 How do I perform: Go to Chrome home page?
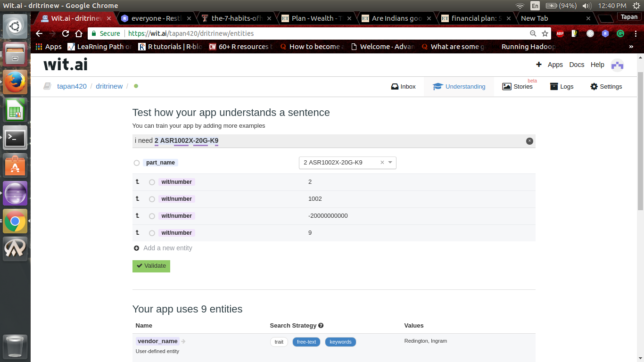tap(79, 33)
